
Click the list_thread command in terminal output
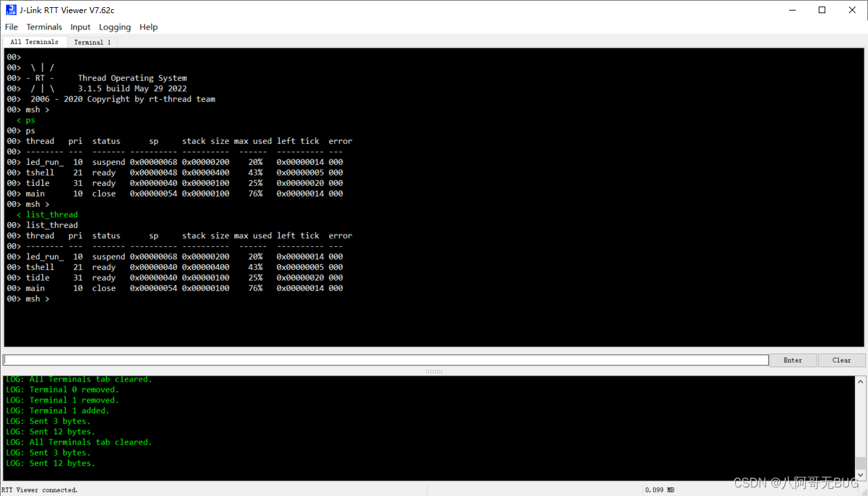click(x=51, y=214)
